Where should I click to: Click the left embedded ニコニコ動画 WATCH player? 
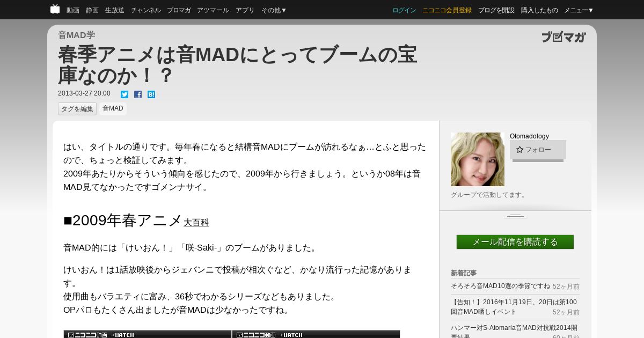pos(148,334)
